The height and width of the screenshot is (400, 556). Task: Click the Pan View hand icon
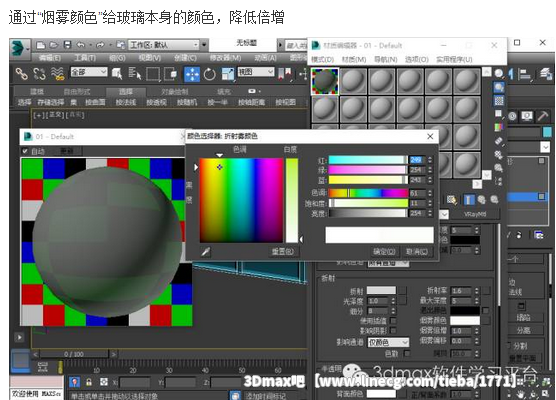521,394
